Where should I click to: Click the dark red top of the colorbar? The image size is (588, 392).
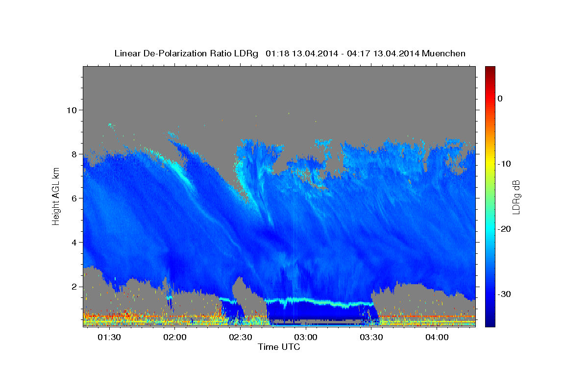(490, 70)
